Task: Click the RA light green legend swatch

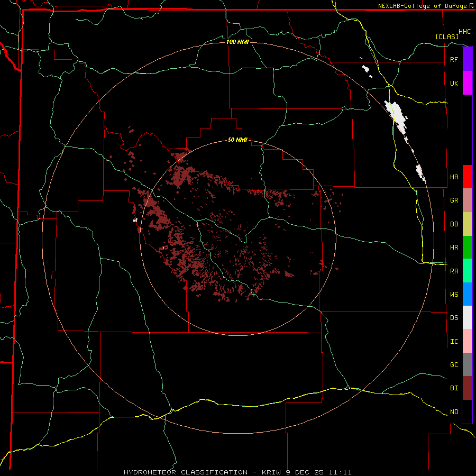Action: tap(467, 271)
